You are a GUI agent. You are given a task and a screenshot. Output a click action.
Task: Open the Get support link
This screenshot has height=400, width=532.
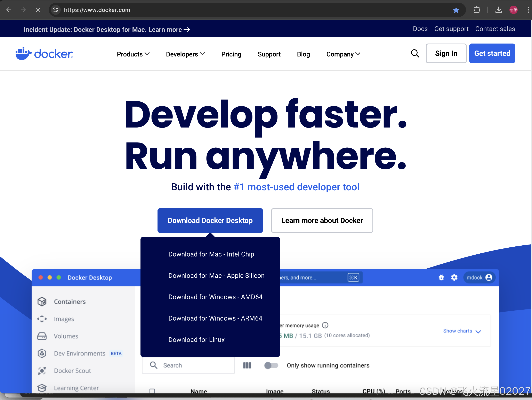pos(451,29)
